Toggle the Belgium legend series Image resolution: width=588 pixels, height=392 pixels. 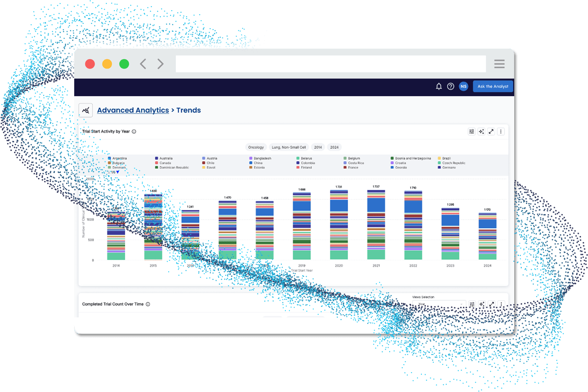tap(352, 158)
